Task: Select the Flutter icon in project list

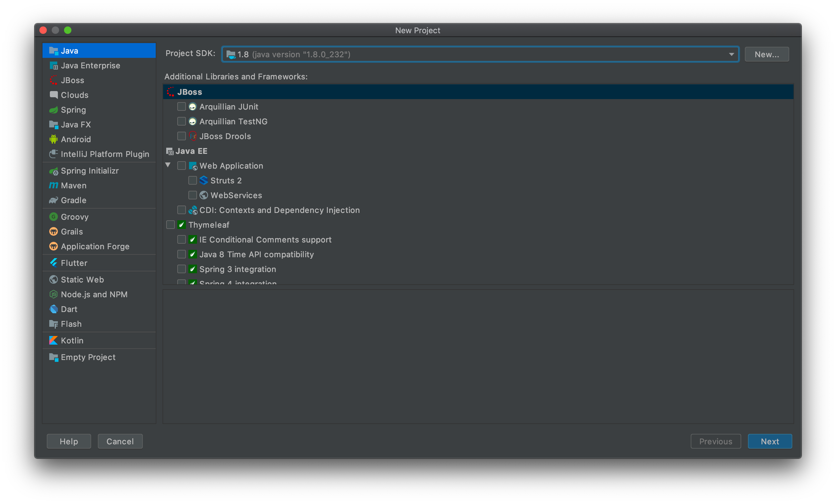Action: point(53,263)
